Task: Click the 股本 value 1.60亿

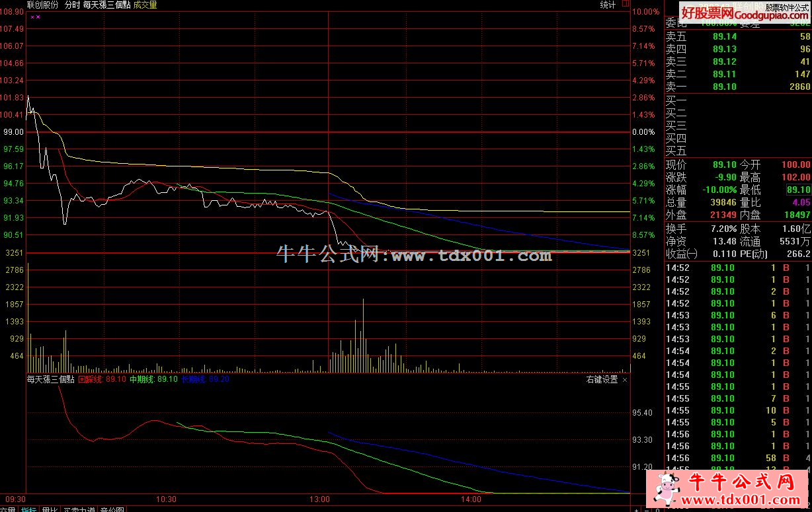Action: (x=796, y=229)
